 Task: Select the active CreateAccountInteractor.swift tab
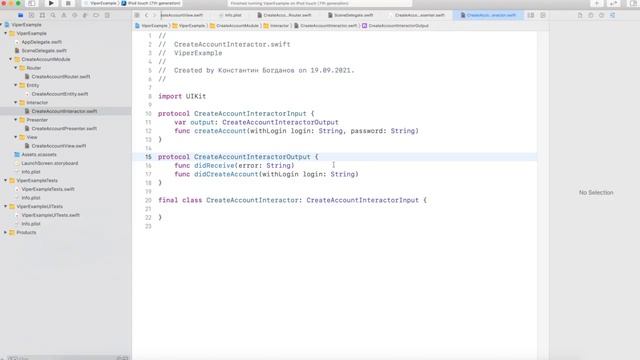[x=488, y=15]
